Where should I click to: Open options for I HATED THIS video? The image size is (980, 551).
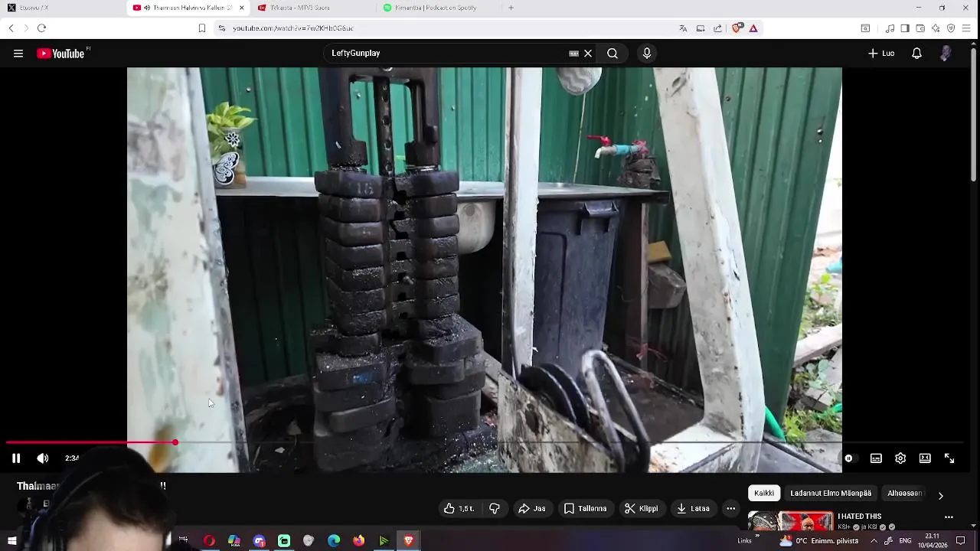tap(949, 517)
